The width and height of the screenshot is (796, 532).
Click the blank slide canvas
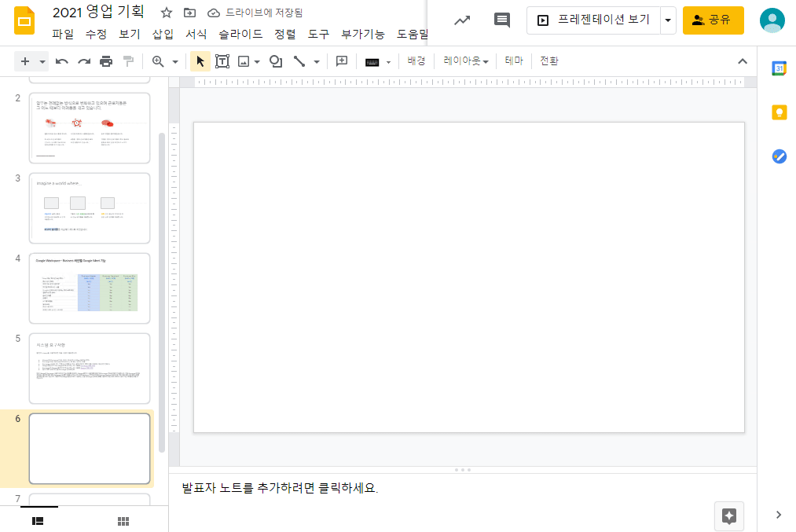(469, 277)
